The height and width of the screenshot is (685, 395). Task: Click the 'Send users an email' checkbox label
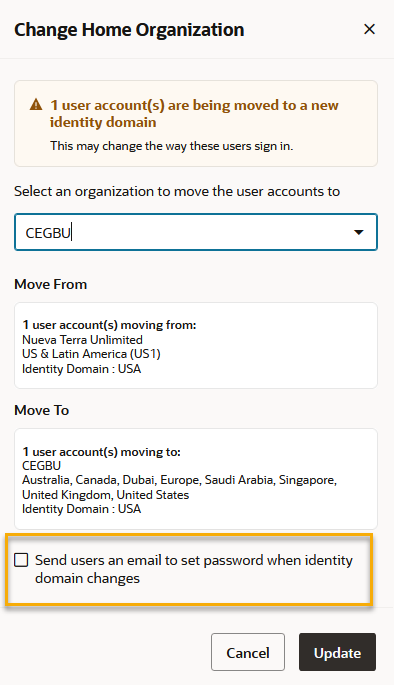[194, 569]
